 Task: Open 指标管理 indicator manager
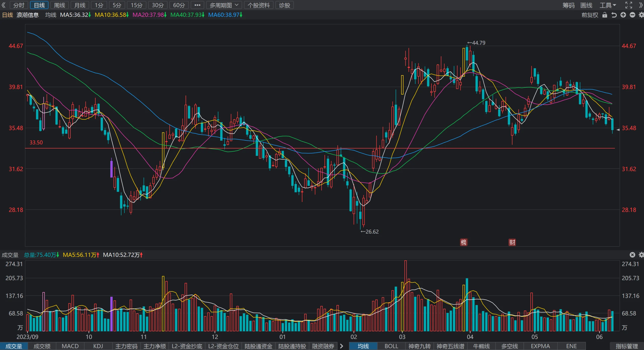[x=627, y=346]
